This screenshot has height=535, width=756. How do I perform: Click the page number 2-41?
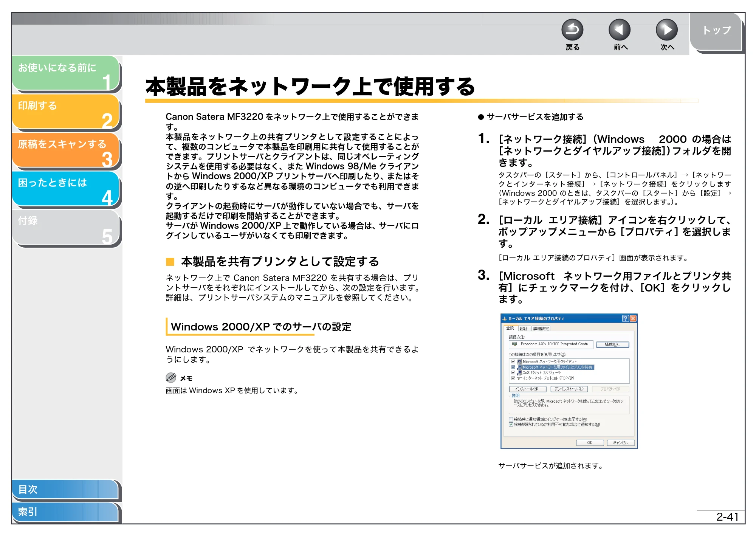click(x=727, y=516)
